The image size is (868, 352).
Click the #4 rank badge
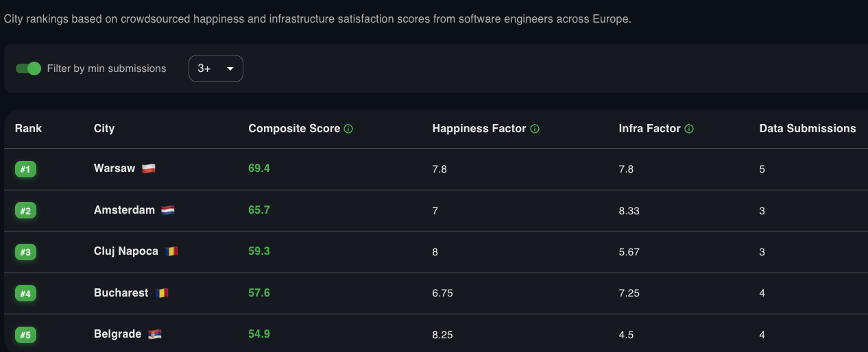pyautogui.click(x=25, y=294)
